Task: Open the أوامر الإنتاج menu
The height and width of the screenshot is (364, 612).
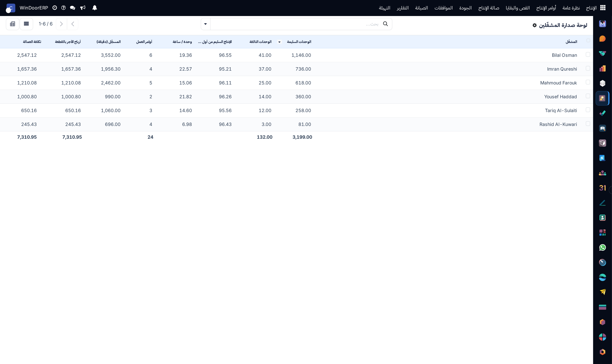Action: pyautogui.click(x=546, y=8)
